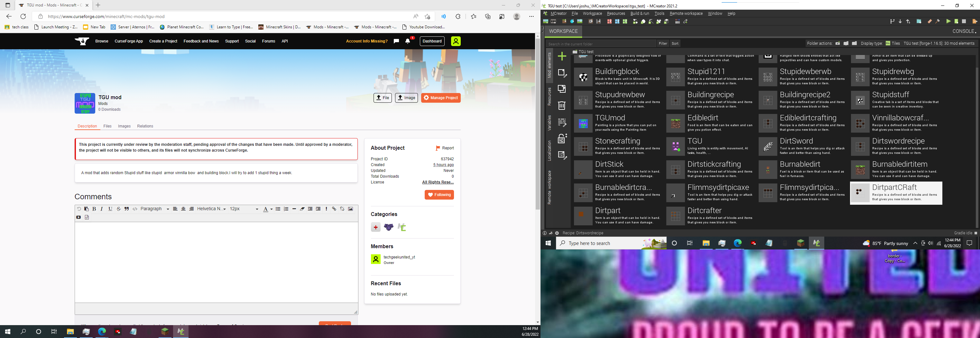Click the remote workspace branch setup icon
The height and width of the screenshot is (338, 980).
click(x=892, y=21)
